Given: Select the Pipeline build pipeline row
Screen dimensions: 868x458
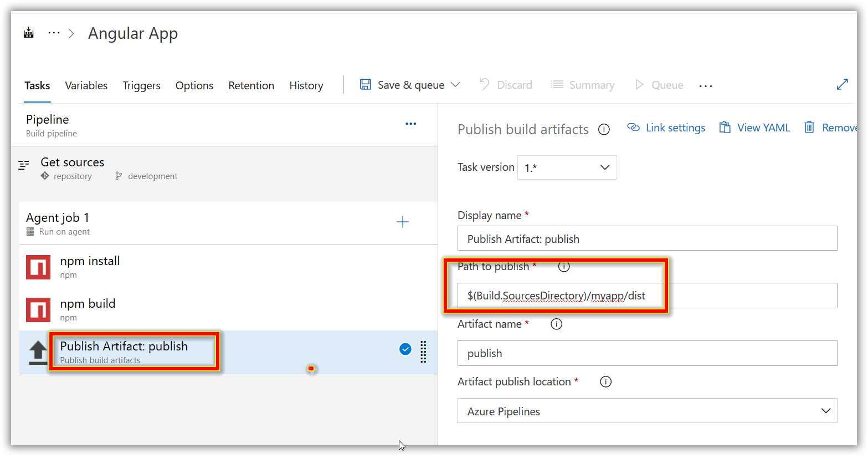Looking at the screenshot, I should coord(224,125).
